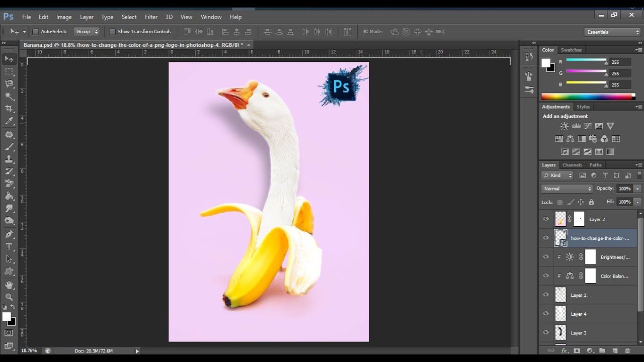Open the Window menu
644x362 pixels.
point(211,17)
